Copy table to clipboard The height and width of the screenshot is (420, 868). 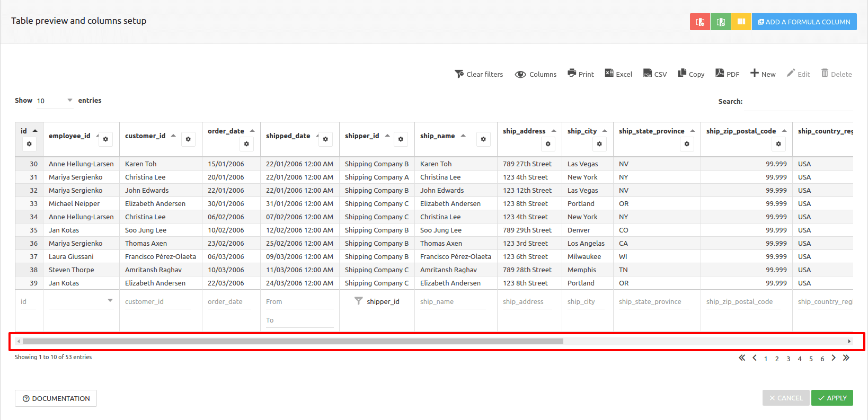pyautogui.click(x=691, y=74)
